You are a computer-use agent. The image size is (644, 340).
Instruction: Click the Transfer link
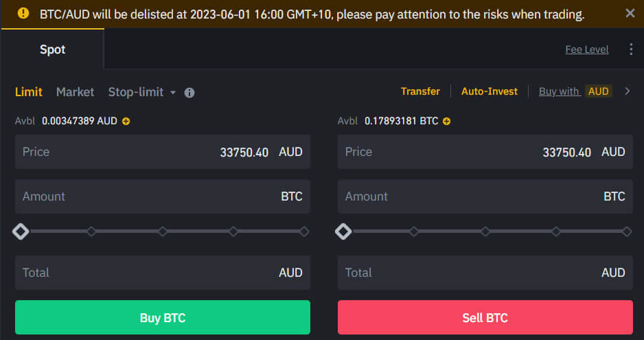(x=420, y=91)
